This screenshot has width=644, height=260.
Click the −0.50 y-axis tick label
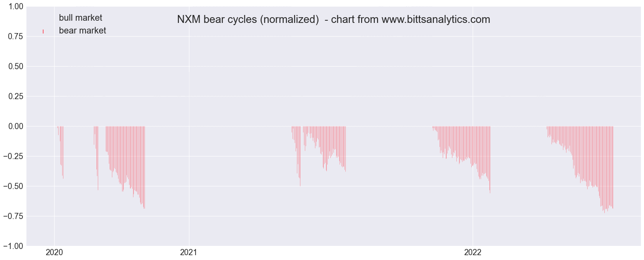coord(13,186)
